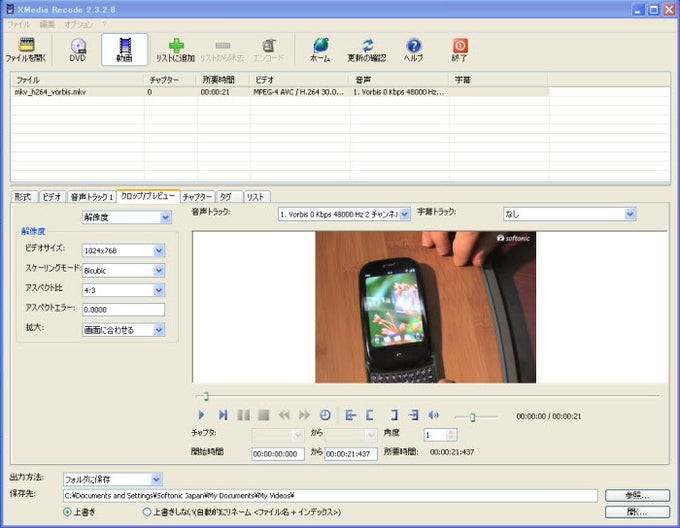Screen dimensions: 680x528
Task: Click the Pause preview button
Action: point(243,415)
